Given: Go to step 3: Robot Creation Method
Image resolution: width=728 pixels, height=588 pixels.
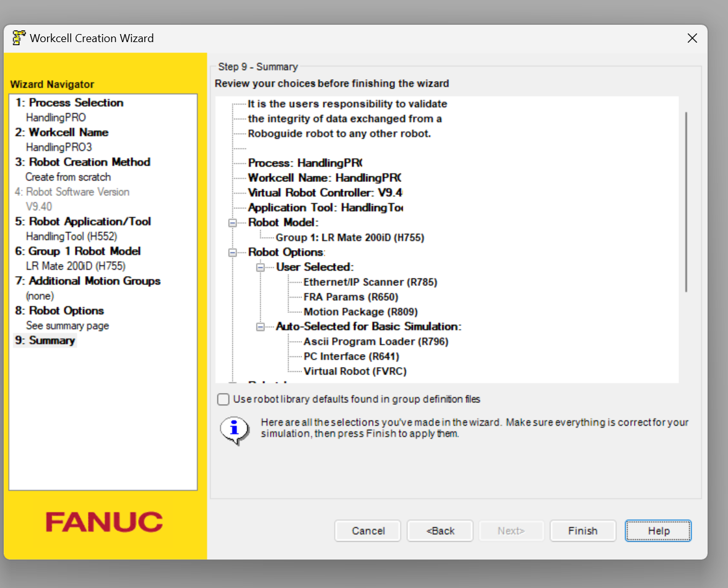Looking at the screenshot, I should pyautogui.click(x=83, y=162).
